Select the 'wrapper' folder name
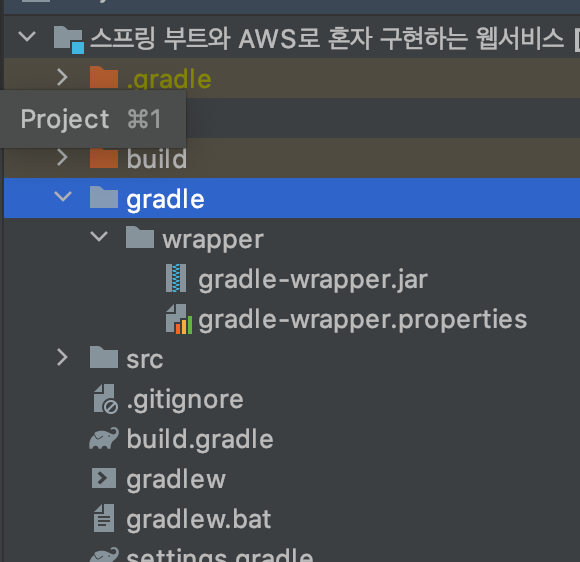Screen dimensions: 580x562 (x=213, y=240)
